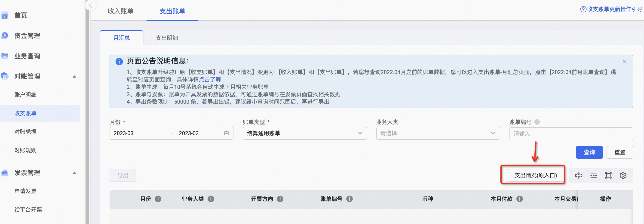Click the help icon beside 收支账单更新操作引导
The width and height of the screenshot is (644, 224).
click(x=583, y=9)
